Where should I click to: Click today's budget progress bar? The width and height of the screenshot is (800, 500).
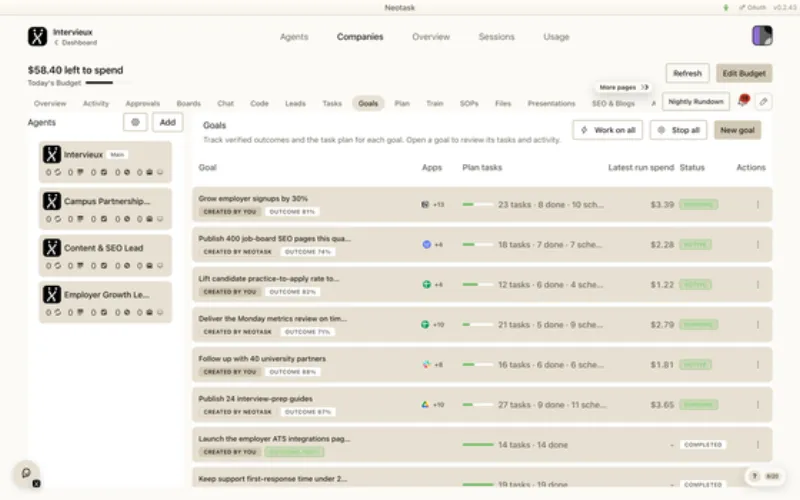point(108,83)
